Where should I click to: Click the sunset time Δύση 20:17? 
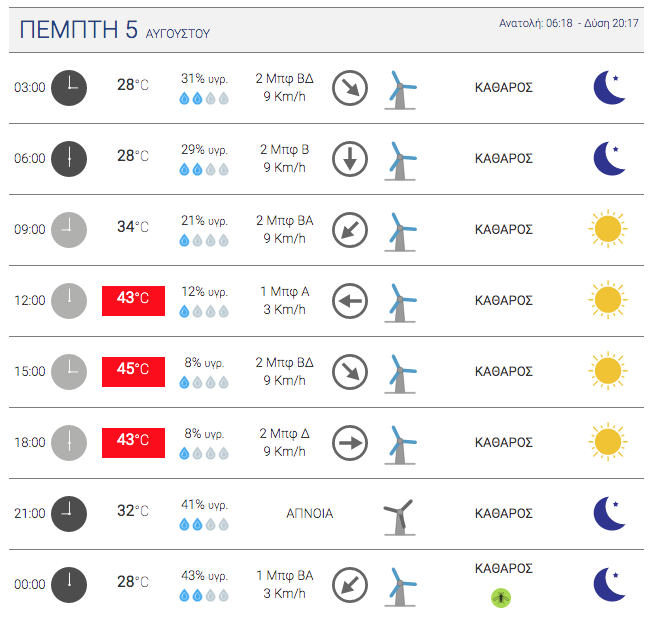[611, 23]
